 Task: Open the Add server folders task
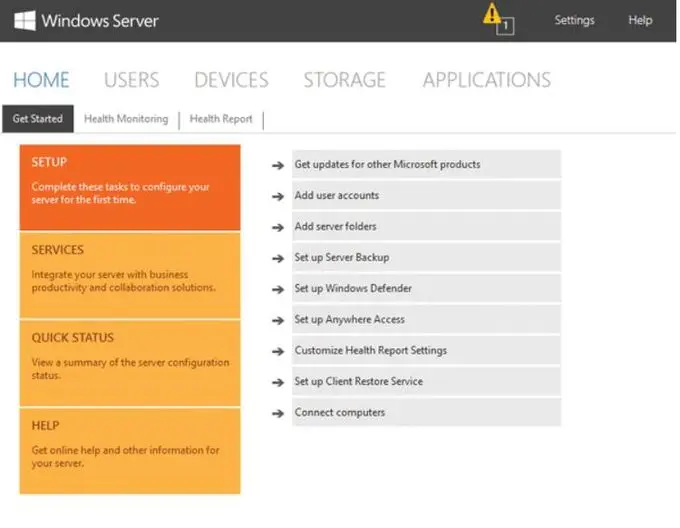(x=426, y=226)
